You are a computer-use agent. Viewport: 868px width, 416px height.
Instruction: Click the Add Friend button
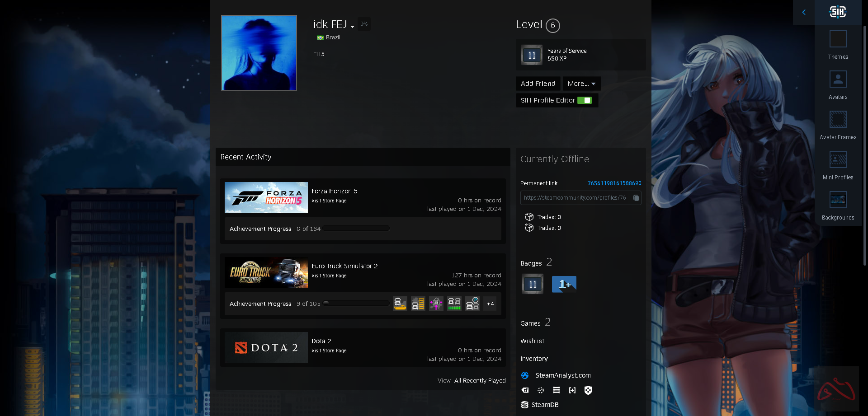(538, 84)
